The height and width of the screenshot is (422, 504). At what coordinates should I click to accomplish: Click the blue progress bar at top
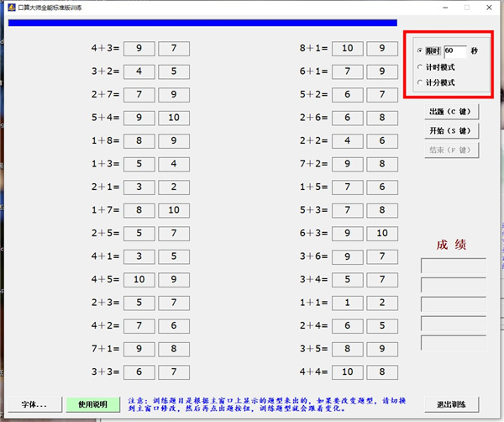click(x=202, y=23)
